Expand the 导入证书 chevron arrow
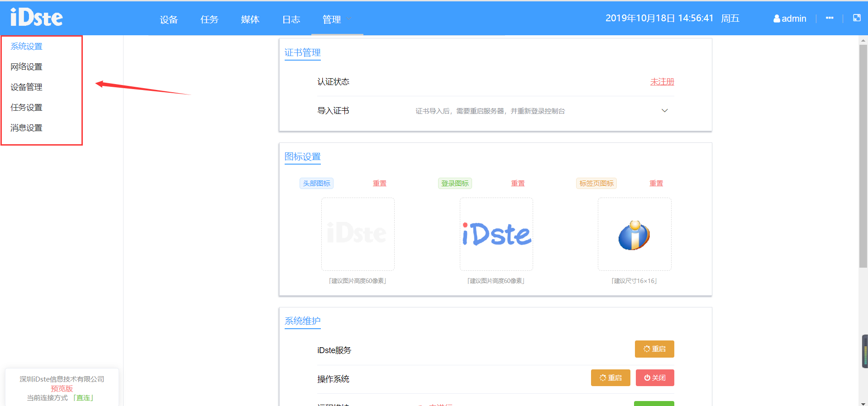 pyautogui.click(x=664, y=111)
